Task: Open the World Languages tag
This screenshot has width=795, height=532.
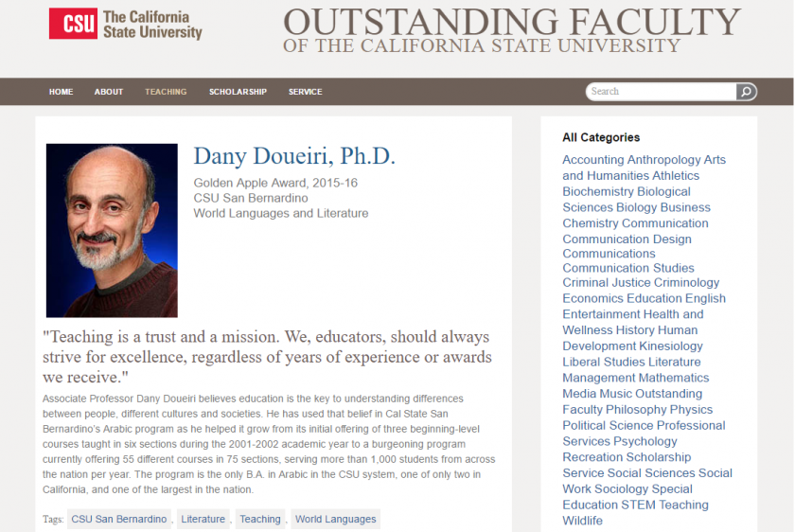Action: click(x=336, y=519)
